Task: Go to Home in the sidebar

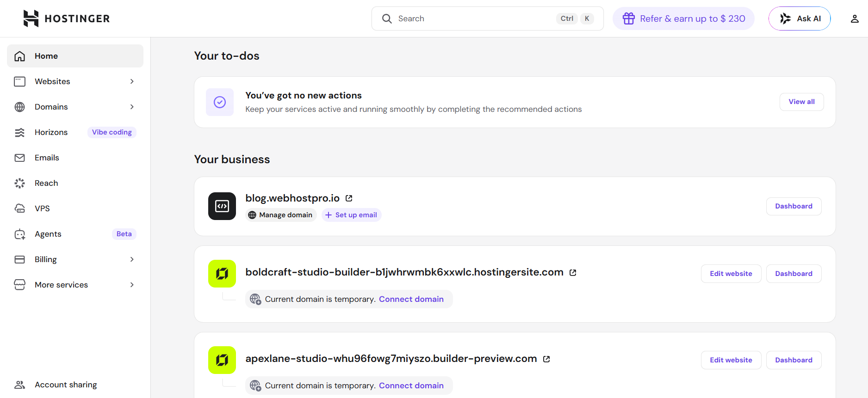Action: click(x=75, y=56)
